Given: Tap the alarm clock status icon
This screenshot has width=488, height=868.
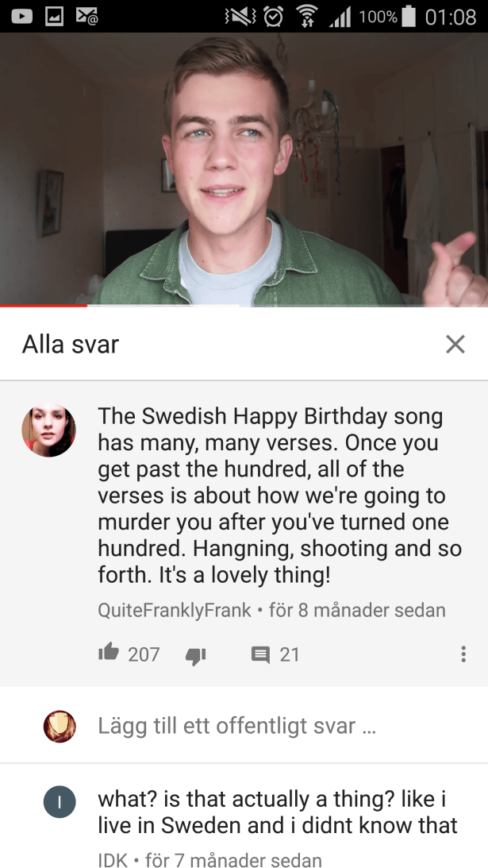Looking at the screenshot, I should 273,17.
